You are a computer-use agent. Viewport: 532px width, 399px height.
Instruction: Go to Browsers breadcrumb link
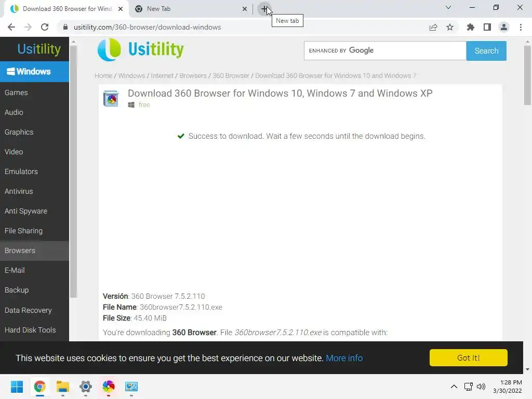(193, 76)
